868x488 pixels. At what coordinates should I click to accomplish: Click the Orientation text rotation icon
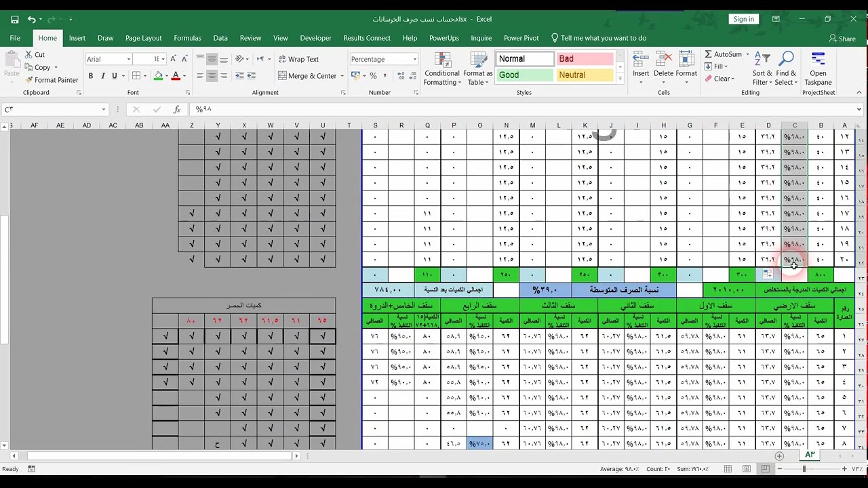[239, 59]
